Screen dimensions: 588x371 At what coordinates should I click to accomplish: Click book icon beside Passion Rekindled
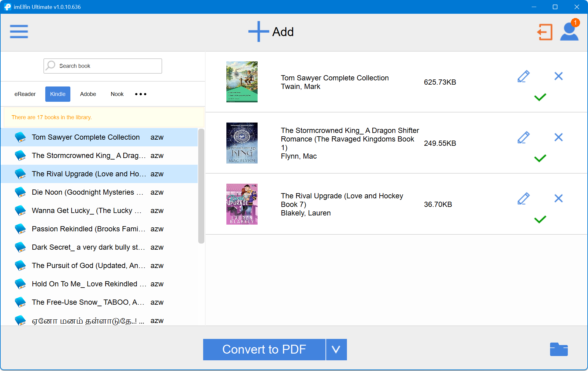(x=20, y=229)
